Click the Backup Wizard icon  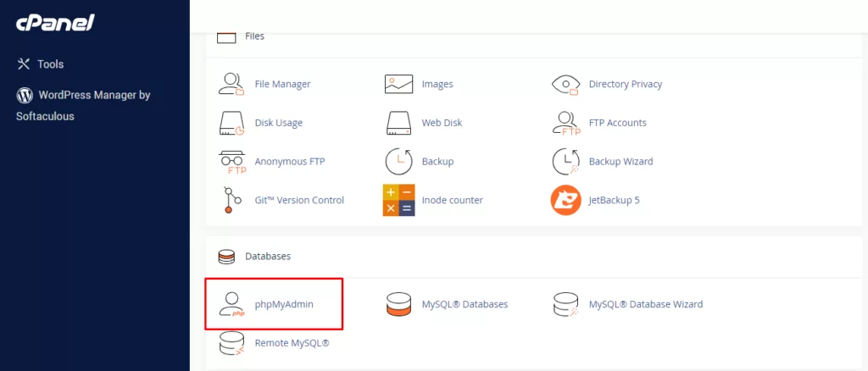click(x=565, y=162)
